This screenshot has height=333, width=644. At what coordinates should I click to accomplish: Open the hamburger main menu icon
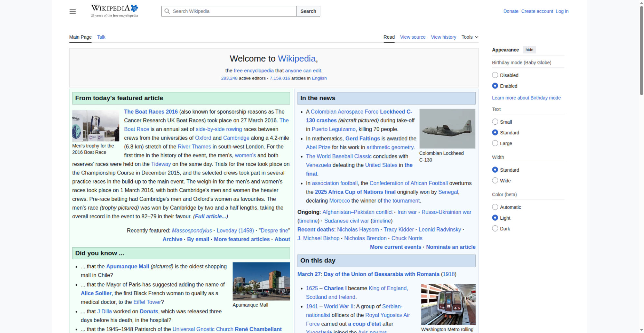coord(72,11)
